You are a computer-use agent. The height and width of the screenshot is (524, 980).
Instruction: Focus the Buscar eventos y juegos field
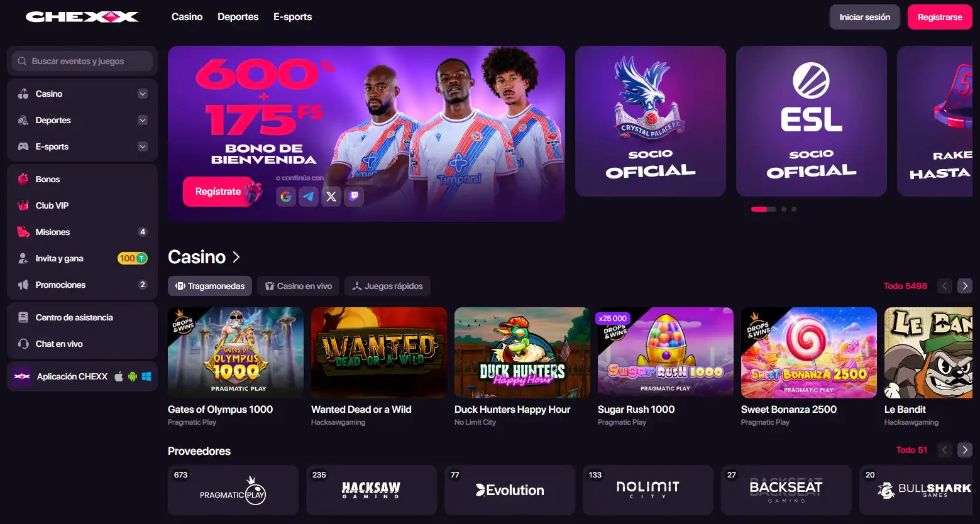(82, 61)
